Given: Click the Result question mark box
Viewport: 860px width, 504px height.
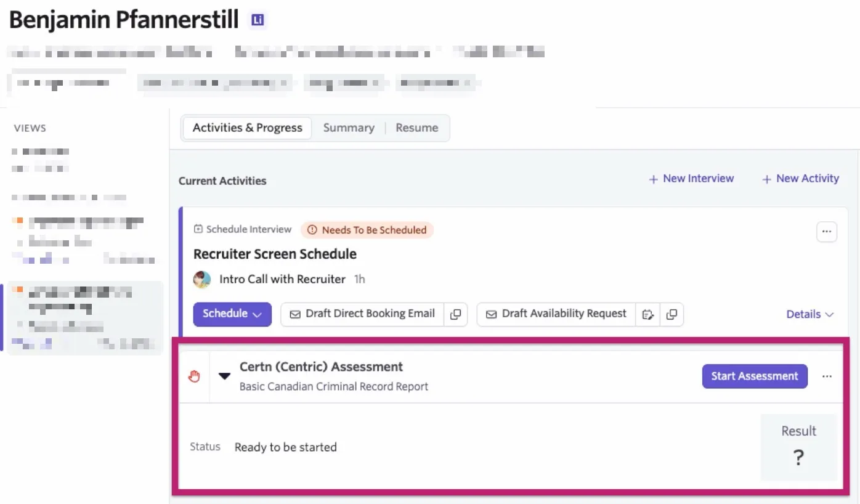Looking at the screenshot, I should [x=798, y=447].
